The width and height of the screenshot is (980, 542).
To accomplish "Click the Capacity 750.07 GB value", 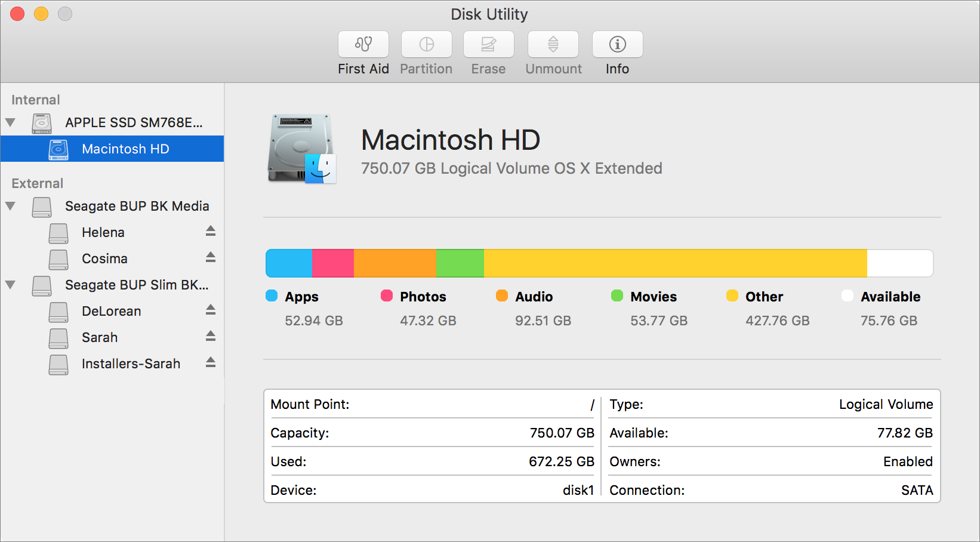I will click(562, 433).
